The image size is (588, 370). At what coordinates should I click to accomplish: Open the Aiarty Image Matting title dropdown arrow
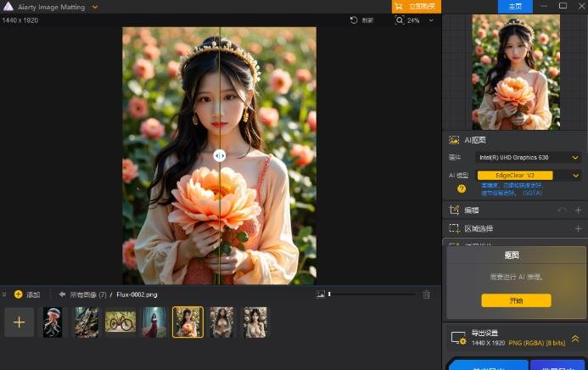[95, 7]
